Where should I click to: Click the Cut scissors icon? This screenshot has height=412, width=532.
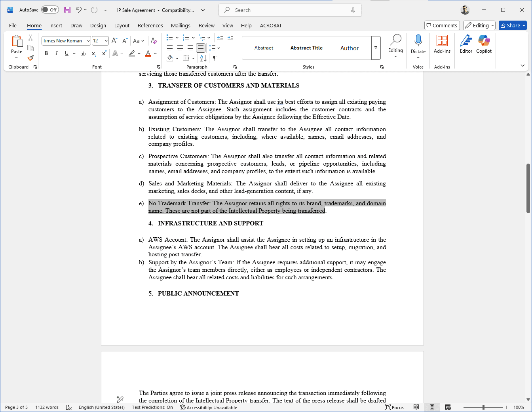pos(30,38)
